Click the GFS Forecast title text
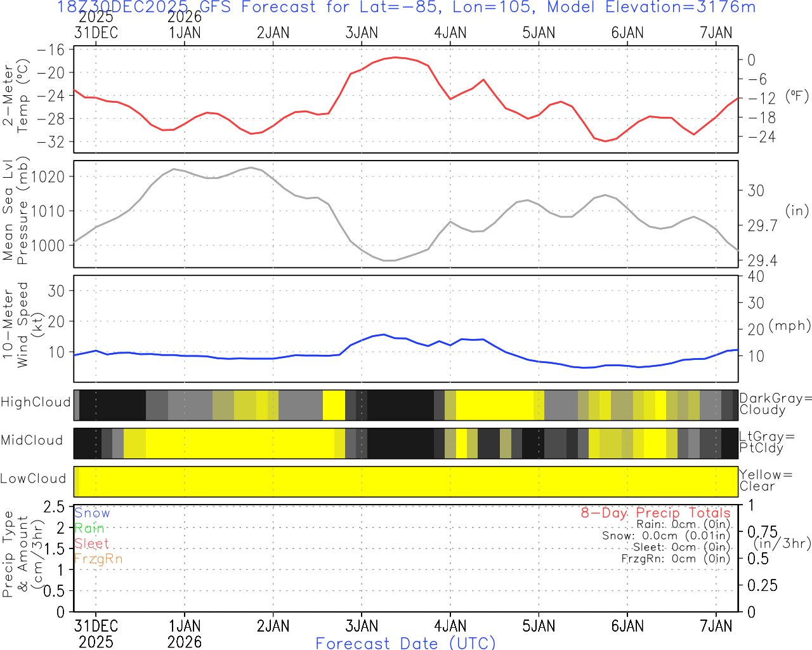 point(406,8)
